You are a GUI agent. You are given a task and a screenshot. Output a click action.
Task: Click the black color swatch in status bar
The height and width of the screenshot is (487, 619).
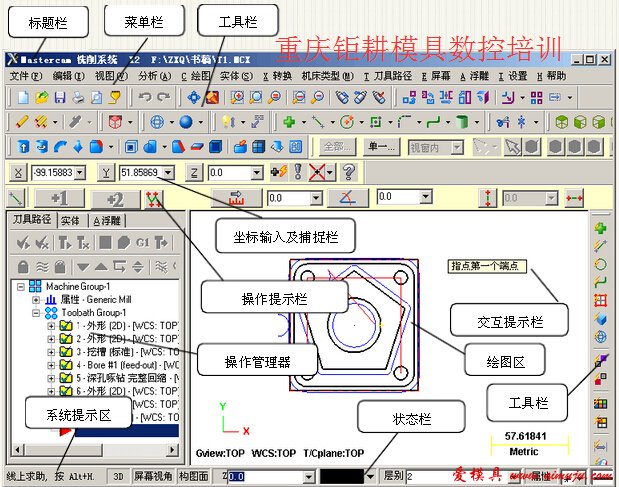point(342,477)
